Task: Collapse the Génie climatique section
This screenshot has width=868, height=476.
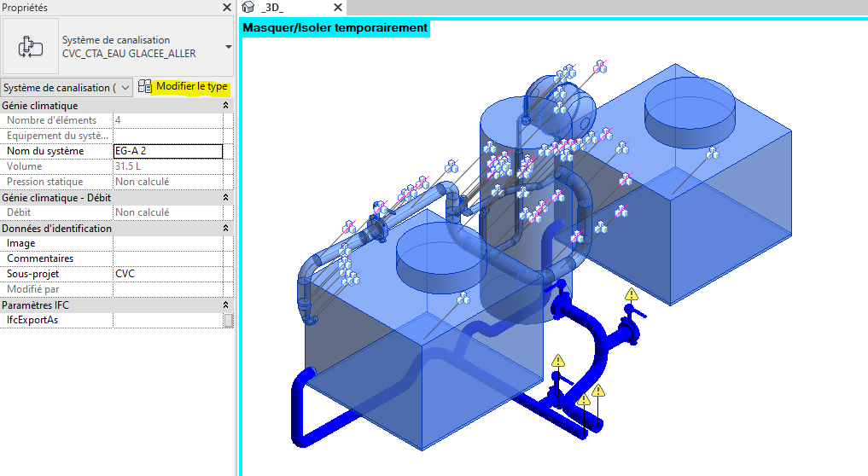Action: coord(225,106)
